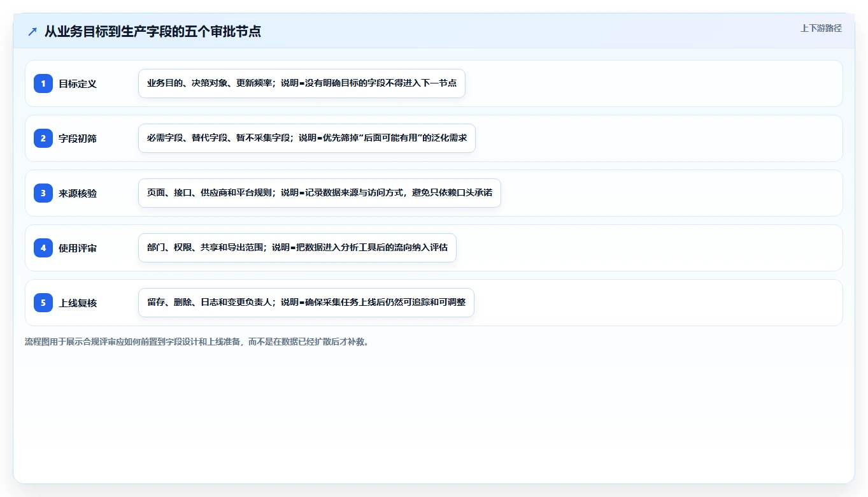Screen dimensions: 868x497
Task: Click the 上下游路径 label in header
Action: coord(821,28)
